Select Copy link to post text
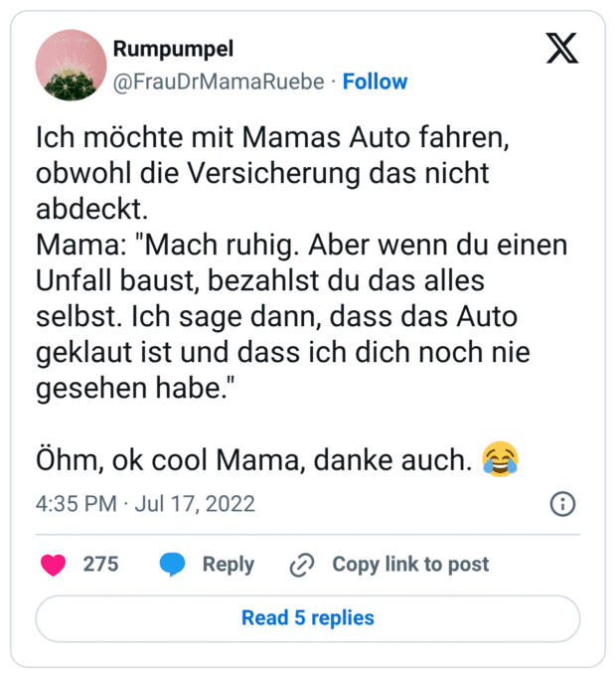The width and height of the screenshot is (616, 678). 410,565
